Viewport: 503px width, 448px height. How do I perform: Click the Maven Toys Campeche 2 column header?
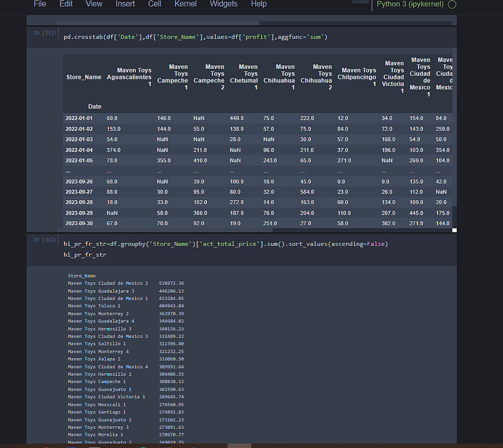[x=209, y=77]
